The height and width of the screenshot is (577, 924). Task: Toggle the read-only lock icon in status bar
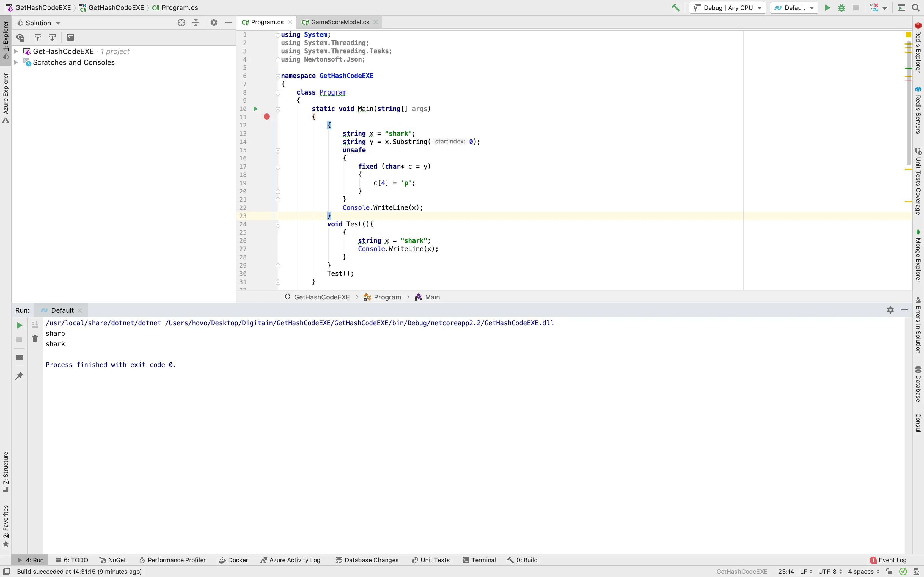889,571
